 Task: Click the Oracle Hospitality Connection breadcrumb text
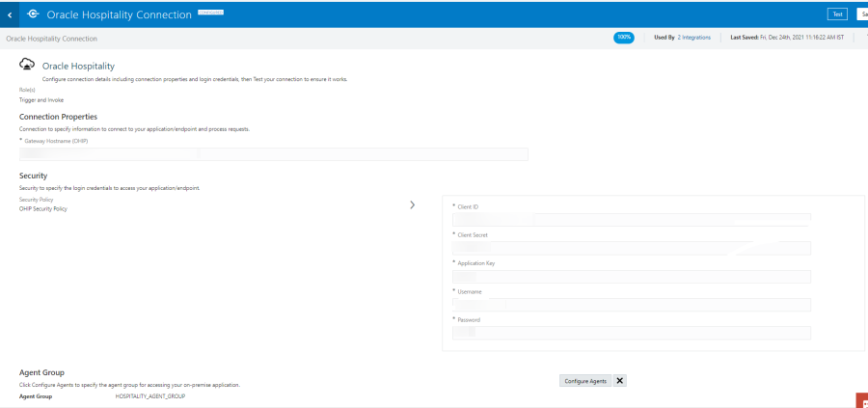point(51,39)
